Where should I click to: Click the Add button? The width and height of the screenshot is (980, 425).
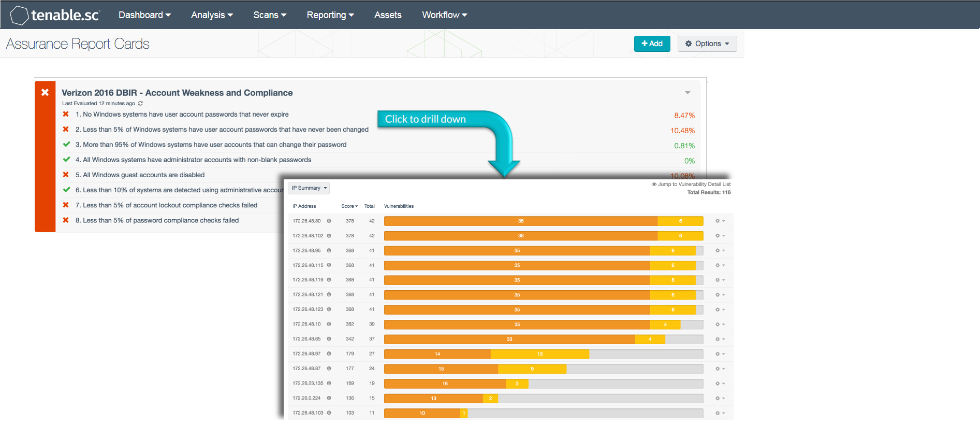point(652,44)
